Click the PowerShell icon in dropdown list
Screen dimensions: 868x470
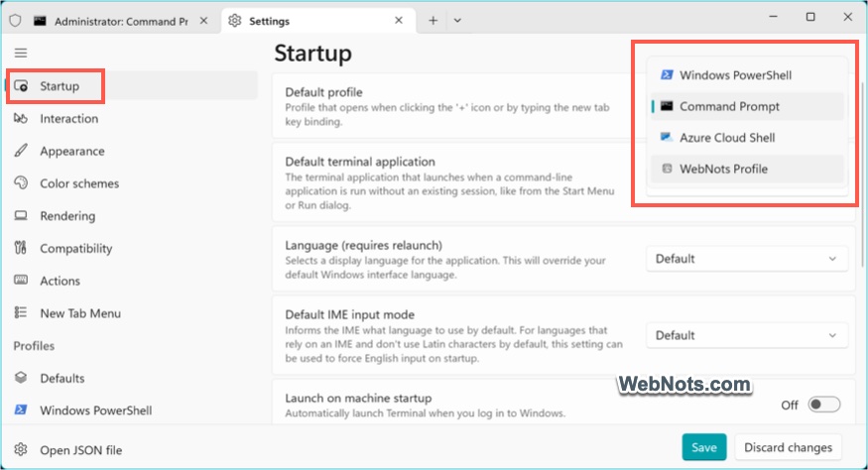[x=667, y=74]
